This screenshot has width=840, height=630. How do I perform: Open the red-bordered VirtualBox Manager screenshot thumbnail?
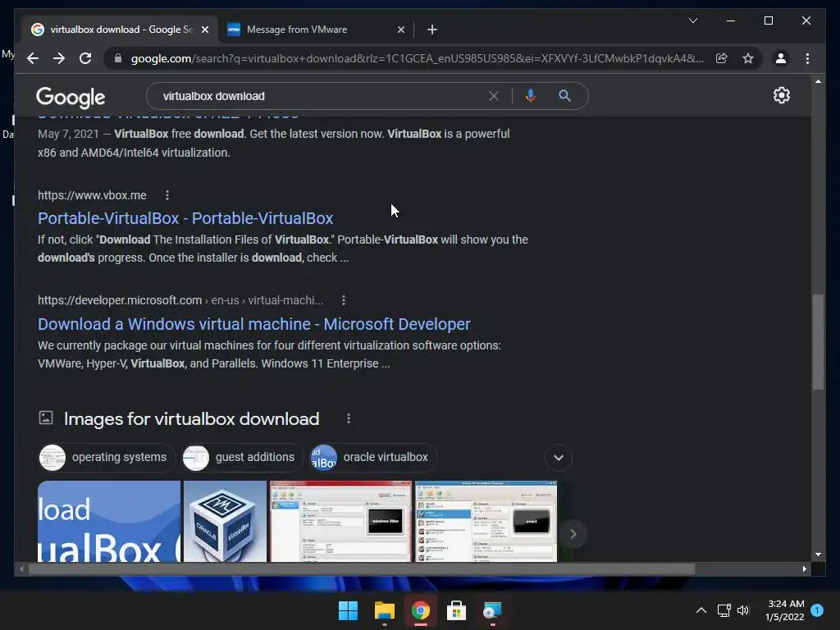340,521
